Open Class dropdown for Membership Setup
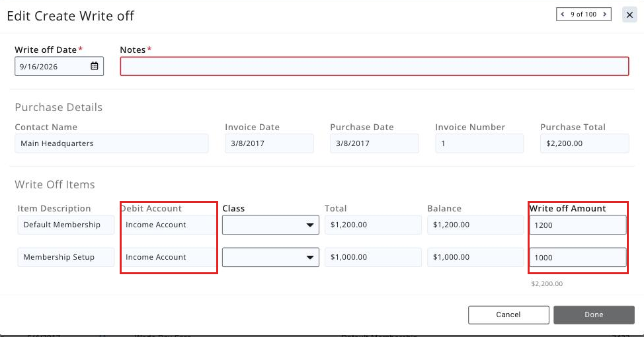Viewport: 644px width, 337px height. click(x=270, y=257)
